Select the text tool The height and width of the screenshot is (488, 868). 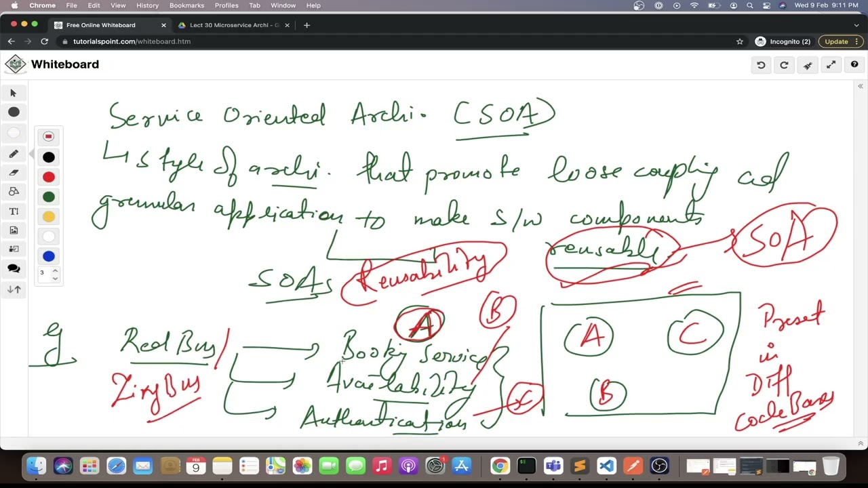14,211
